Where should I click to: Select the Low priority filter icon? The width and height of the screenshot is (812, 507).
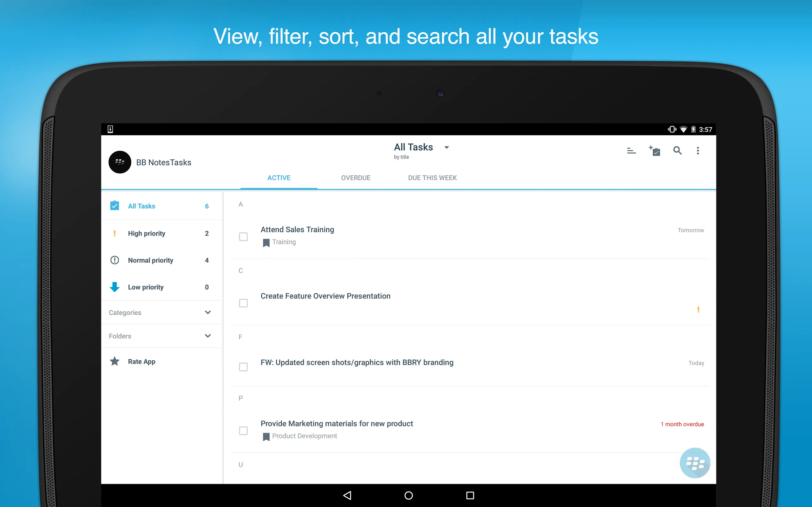[115, 287]
